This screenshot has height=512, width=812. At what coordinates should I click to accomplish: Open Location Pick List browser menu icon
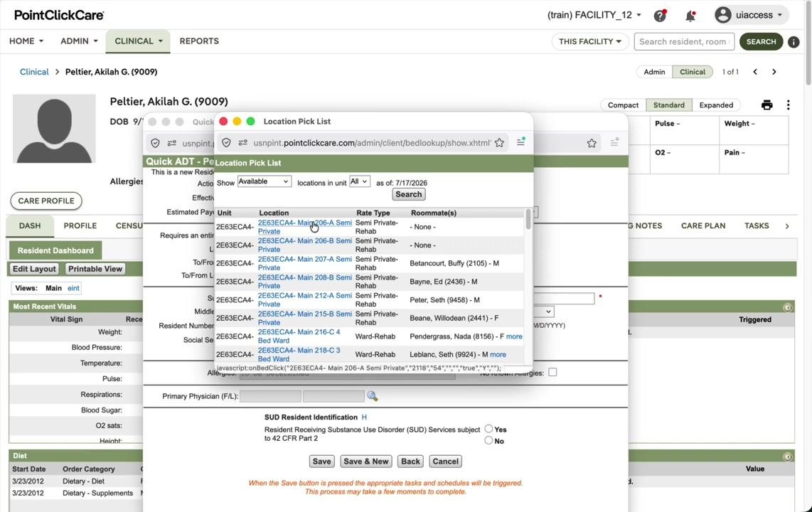point(520,142)
